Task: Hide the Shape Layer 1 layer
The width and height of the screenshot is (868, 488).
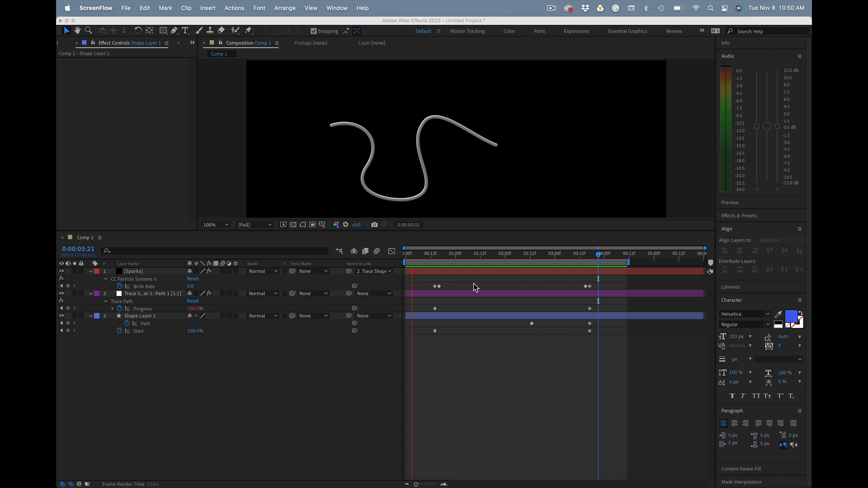Action: [x=61, y=316]
